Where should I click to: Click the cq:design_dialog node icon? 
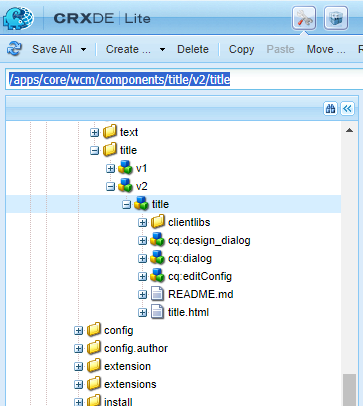tap(158, 240)
